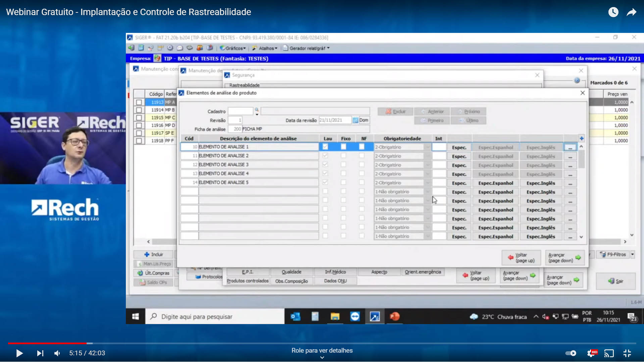Switch to the Qualidade tab

coord(291,272)
